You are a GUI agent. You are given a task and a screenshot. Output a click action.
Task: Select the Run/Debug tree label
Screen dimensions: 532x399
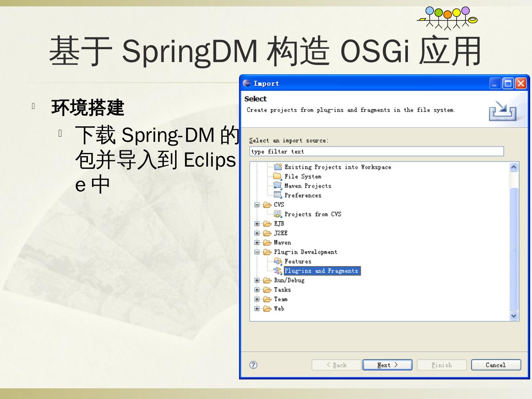pos(289,280)
